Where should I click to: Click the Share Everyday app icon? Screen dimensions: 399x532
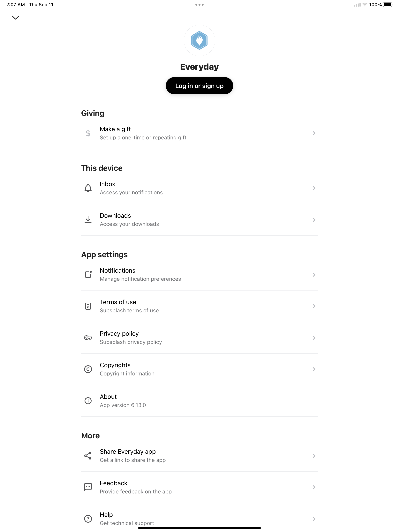[x=88, y=455]
